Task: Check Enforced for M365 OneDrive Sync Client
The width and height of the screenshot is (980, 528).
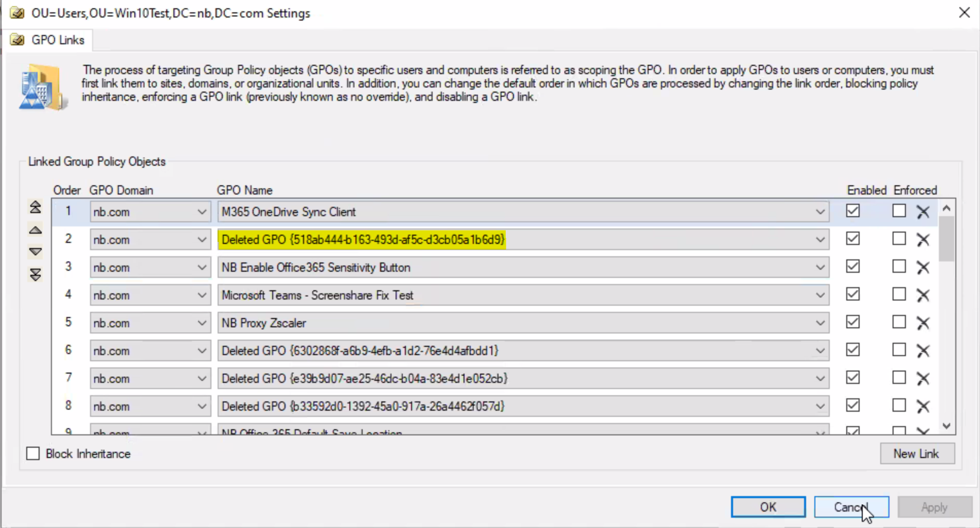Action: (x=899, y=210)
